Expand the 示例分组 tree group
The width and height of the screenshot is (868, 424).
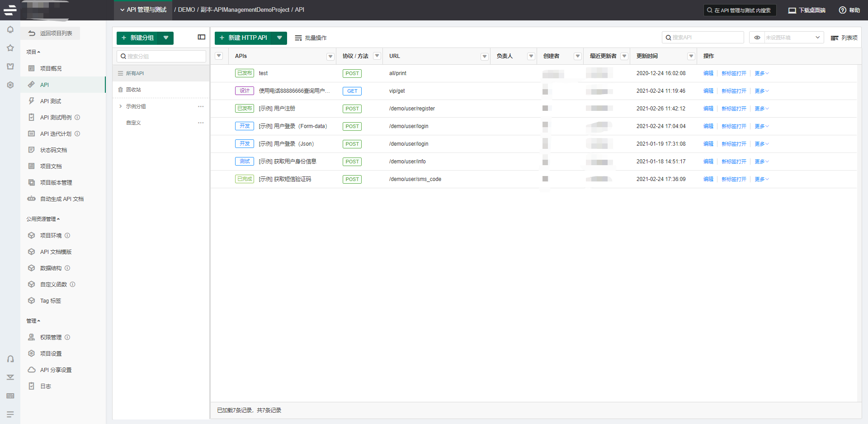coord(120,106)
